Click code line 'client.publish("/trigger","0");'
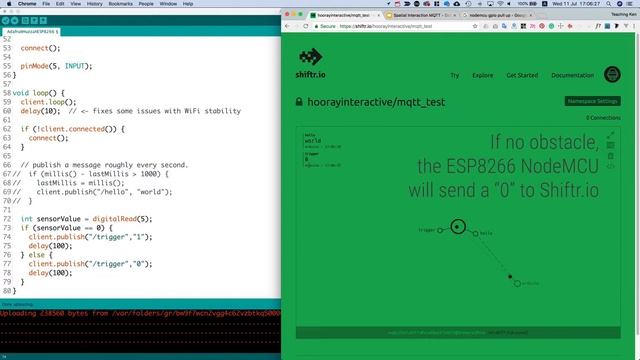The image size is (640, 360). coord(90,264)
